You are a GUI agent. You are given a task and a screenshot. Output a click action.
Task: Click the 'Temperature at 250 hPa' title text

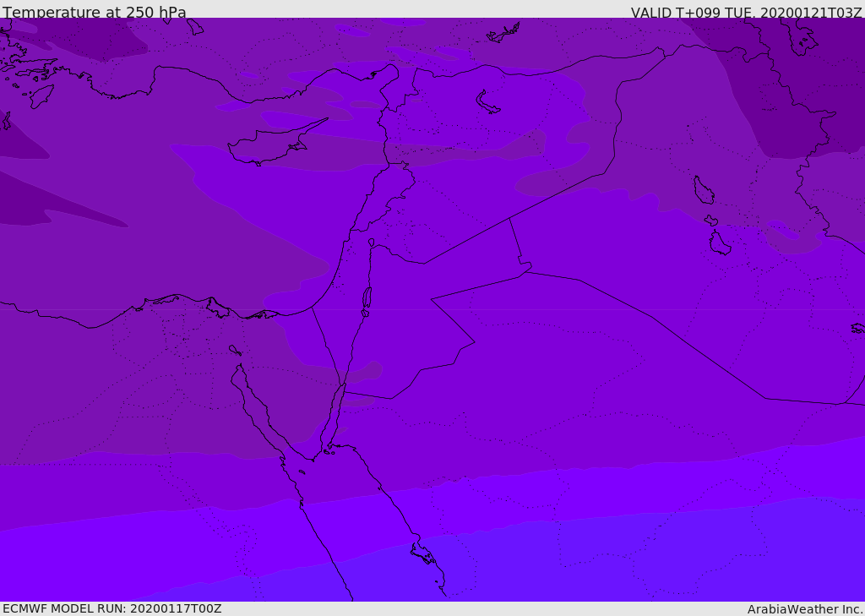click(95, 12)
